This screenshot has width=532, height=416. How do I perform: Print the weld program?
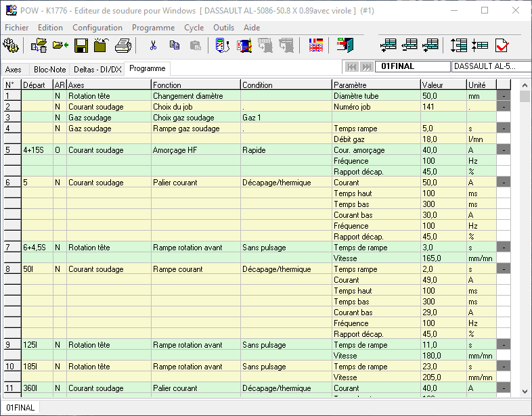coord(123,45)
